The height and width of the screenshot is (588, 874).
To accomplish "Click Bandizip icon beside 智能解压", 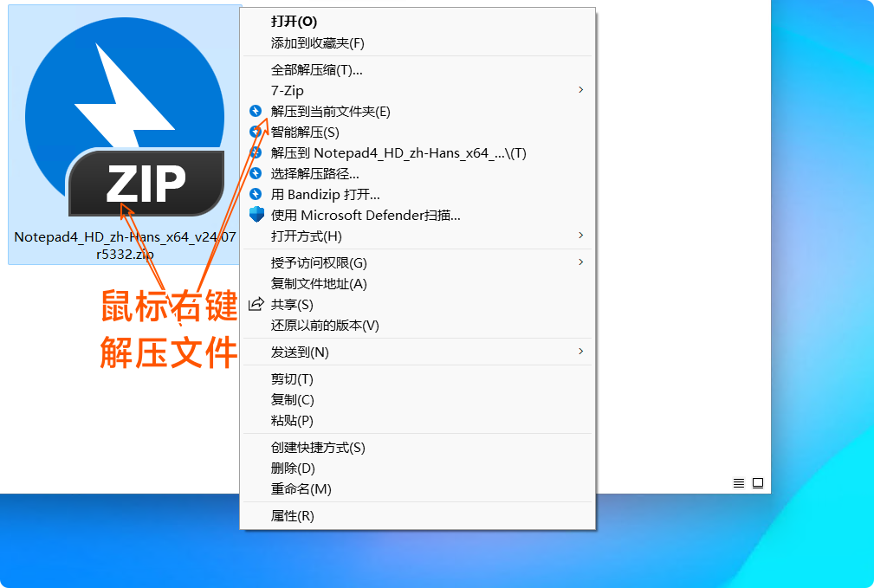I will click(x=256, y=132).
